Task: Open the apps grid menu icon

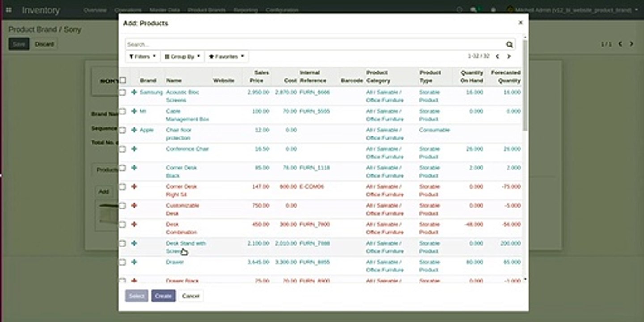Action: (x=8, y=9)
